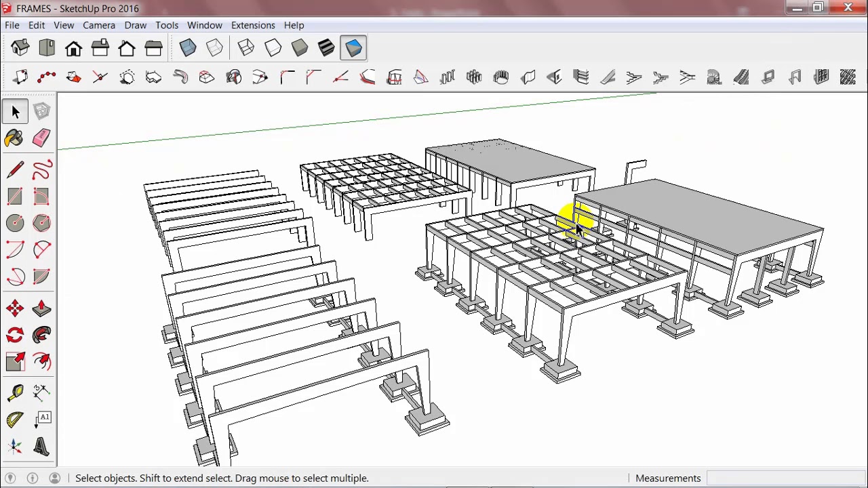868x488 pixels.
Task: Activate the Circle tool
Action: (x=15, y=223)
